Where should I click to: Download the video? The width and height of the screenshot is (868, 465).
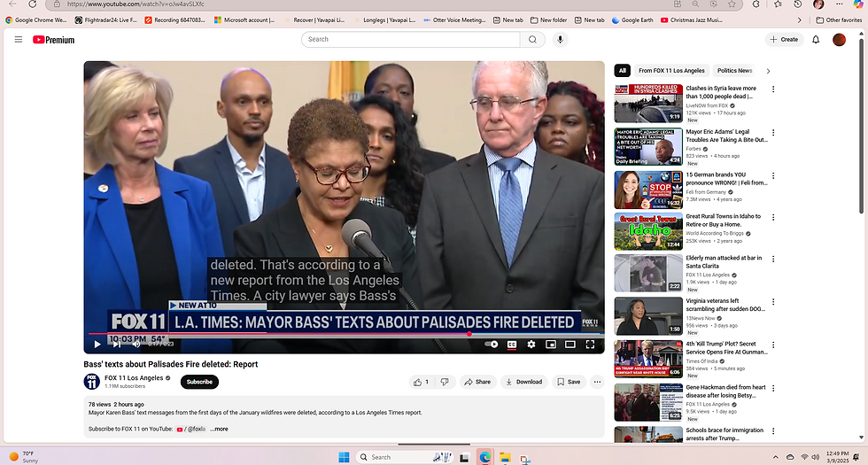(x=524, y=382)
